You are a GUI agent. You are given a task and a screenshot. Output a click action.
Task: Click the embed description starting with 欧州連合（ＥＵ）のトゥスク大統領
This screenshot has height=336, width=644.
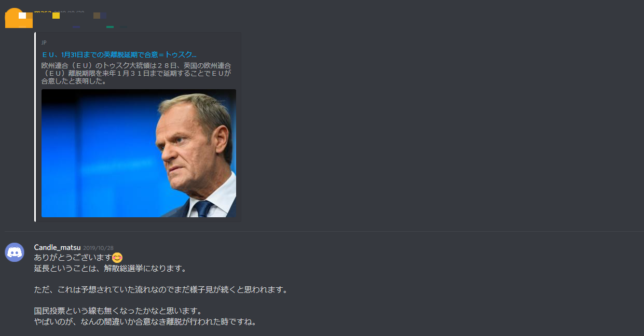point(136,73)
